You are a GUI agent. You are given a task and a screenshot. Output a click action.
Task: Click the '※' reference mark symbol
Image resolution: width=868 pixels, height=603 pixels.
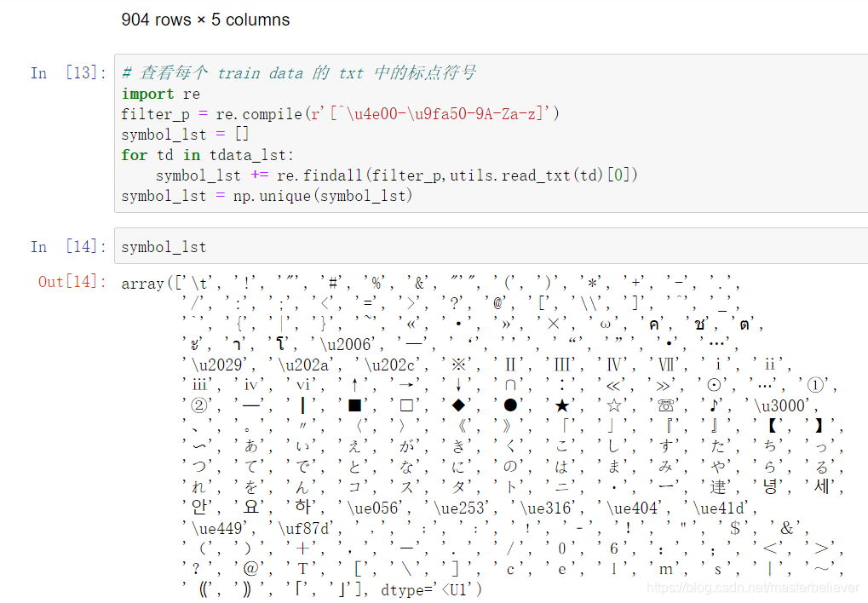click(458, 365)
